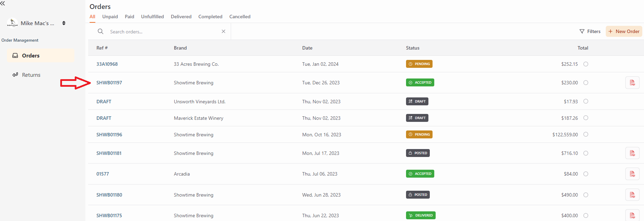644x221 pixels.
Task: Select radio for order SHWB01180
Action: click(x=586, y=195)
